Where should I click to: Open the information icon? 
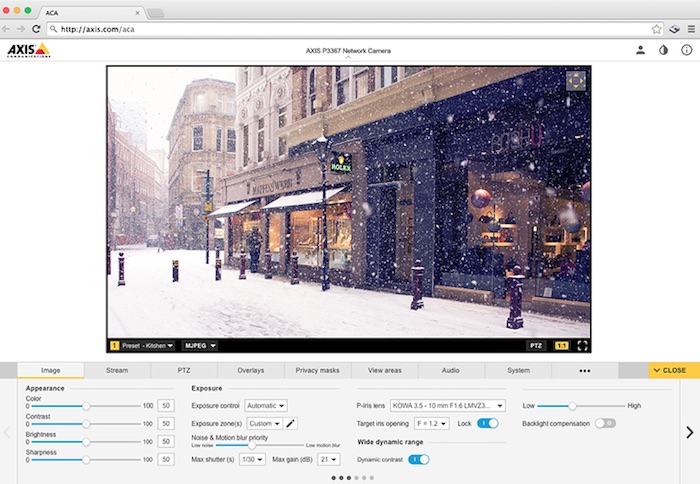(x=686, y=50)
